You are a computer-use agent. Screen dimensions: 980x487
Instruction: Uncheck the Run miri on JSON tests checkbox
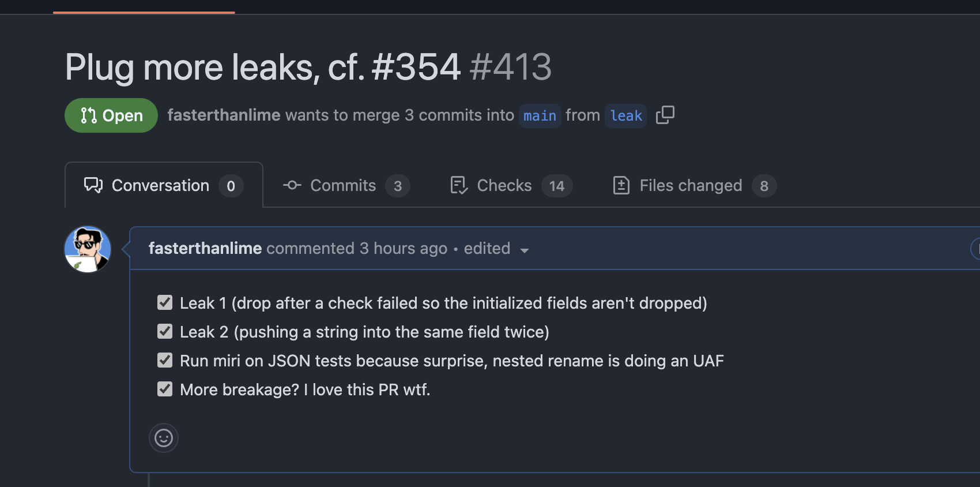[165, 360]
